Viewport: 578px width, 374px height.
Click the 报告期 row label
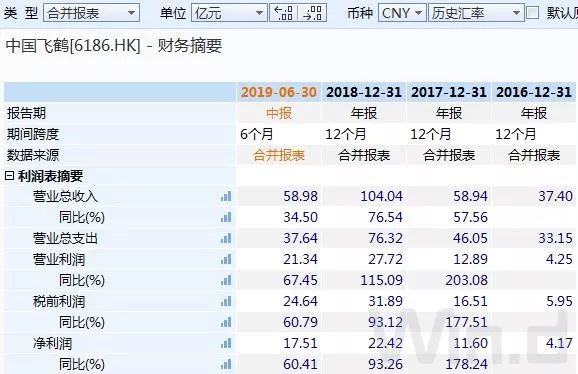tap(26, 113)
